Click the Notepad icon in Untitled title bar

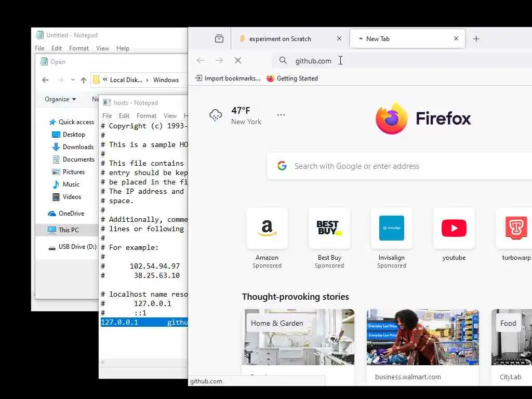tap(39, 35)
